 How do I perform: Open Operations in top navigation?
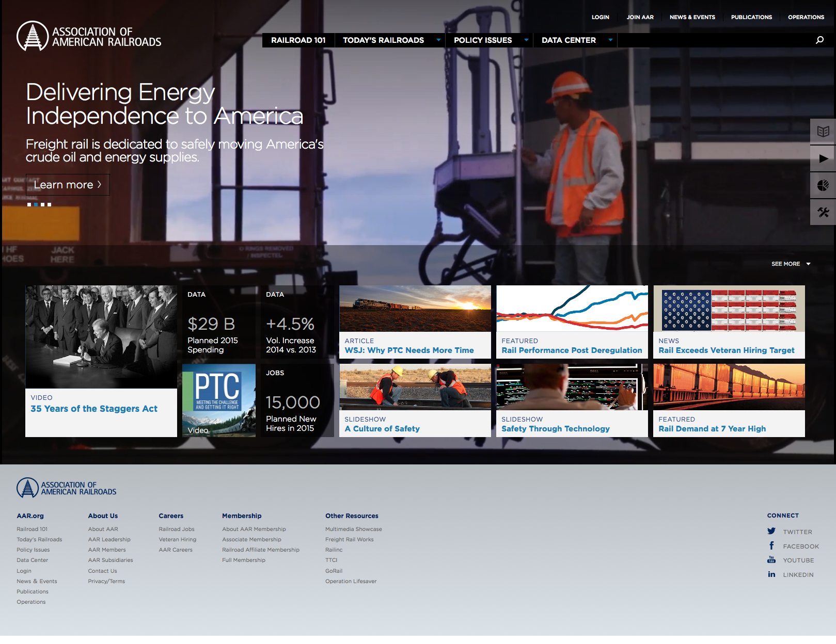pos(806,17)
